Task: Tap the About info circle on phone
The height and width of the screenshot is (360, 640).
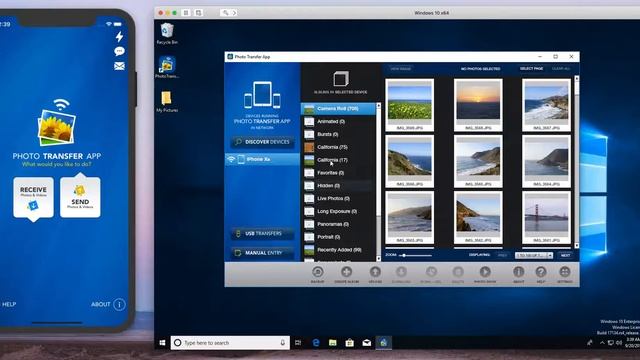Action: 119,304
